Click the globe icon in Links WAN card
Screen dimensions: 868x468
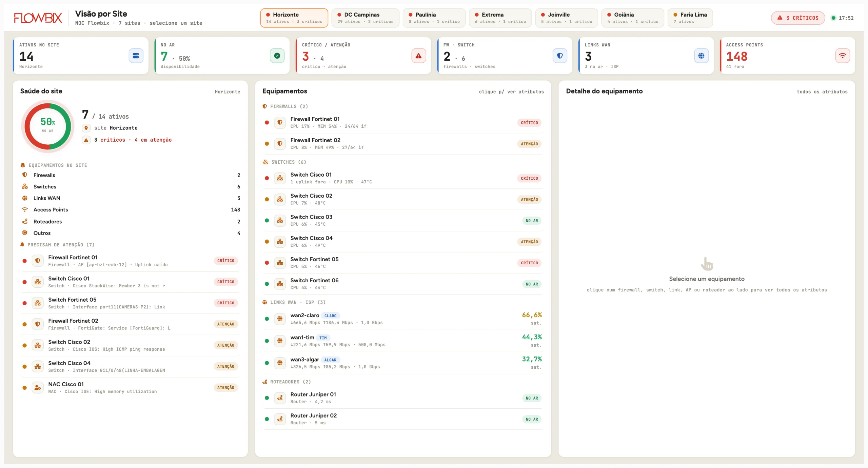click(701, 56)
